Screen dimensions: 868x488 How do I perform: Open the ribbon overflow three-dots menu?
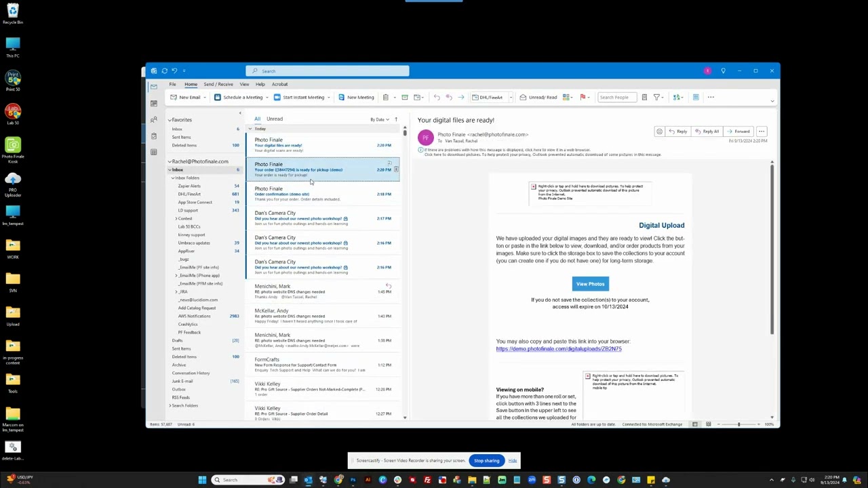711,98
